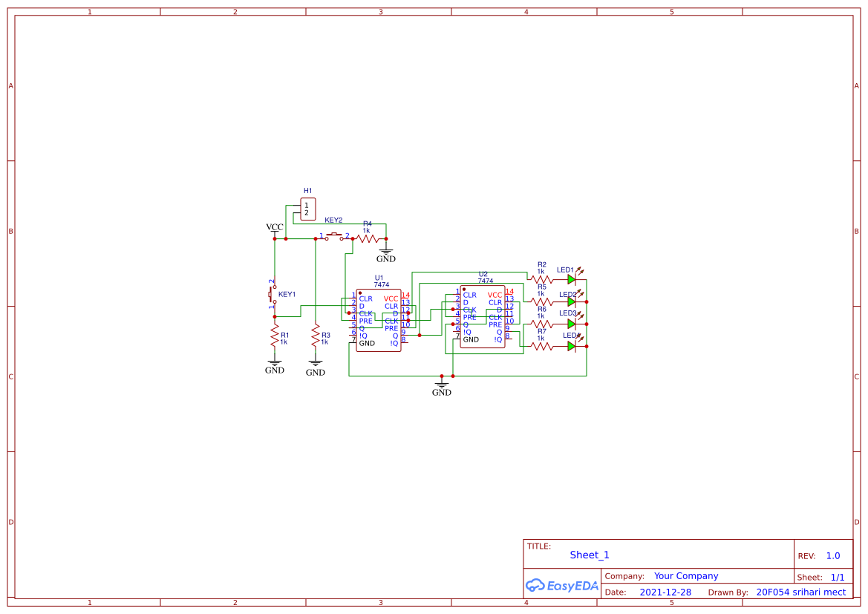Click the VCC power symbol
Image resolution: width=868 pixels, height=614 pixels.
pyautogui.click(x=275, y=229)
